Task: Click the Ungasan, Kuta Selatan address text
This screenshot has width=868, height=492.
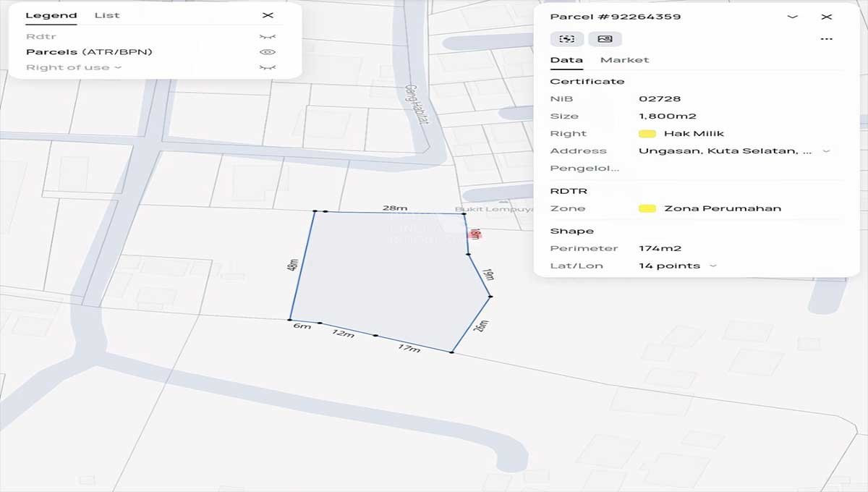Action: 726,151
